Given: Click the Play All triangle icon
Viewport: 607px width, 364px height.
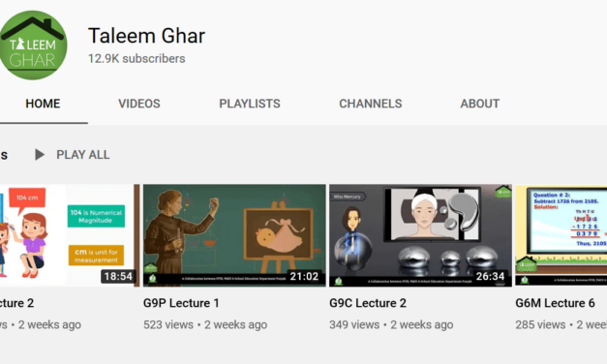Looking at the screenshot, I should [x=40, y=155].
